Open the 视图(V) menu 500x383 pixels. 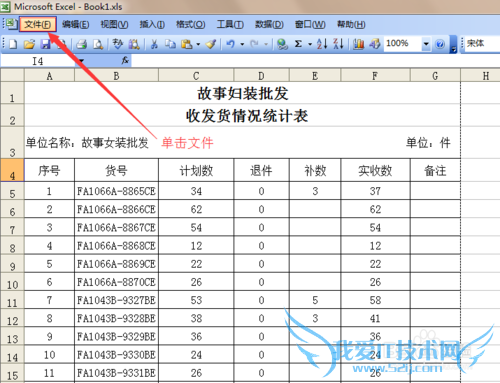[x=114, y=24]
